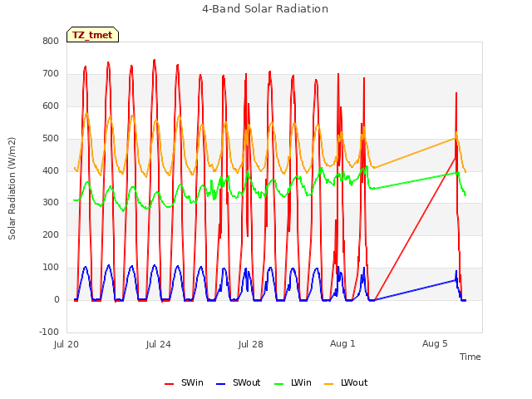Click the 100 y-axis tick label
This screenshot has width=532, height=399.
coord(51,268)
